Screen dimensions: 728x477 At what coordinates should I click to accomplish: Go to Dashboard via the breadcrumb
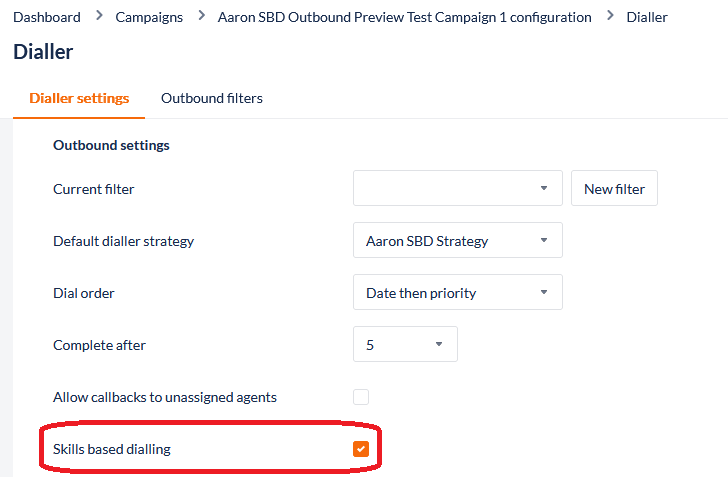[x=47, y=17]
